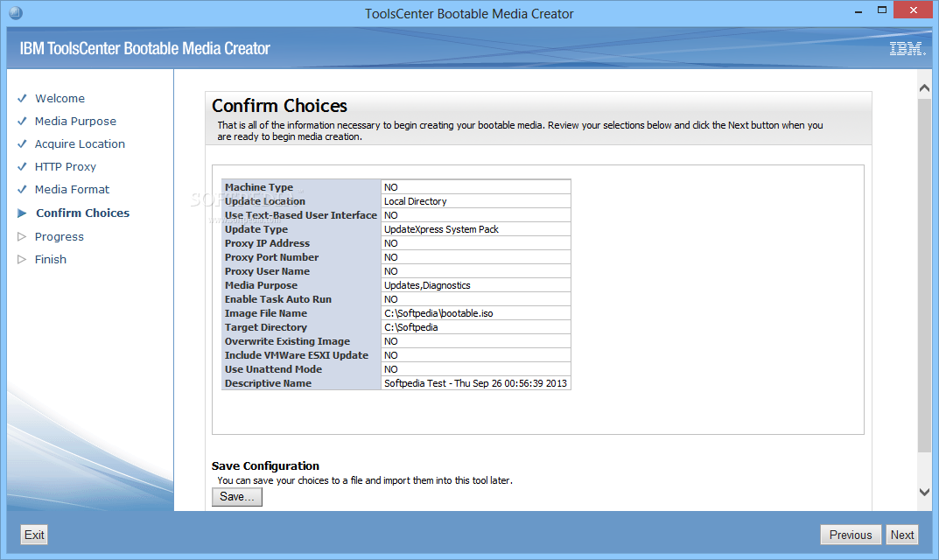Click the Use Text-Based User Interface label
939x560 pixels.
(x=301, y=215)
